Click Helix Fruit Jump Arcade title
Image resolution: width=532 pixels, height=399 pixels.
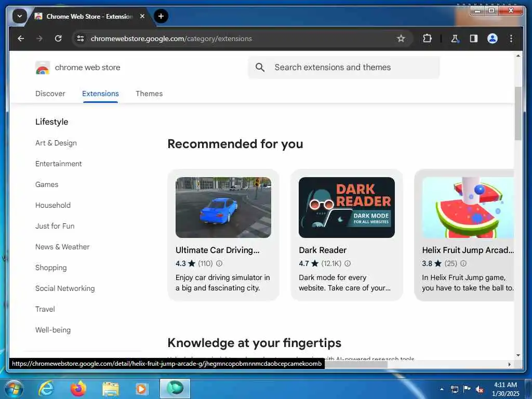(x=468, y=250)
